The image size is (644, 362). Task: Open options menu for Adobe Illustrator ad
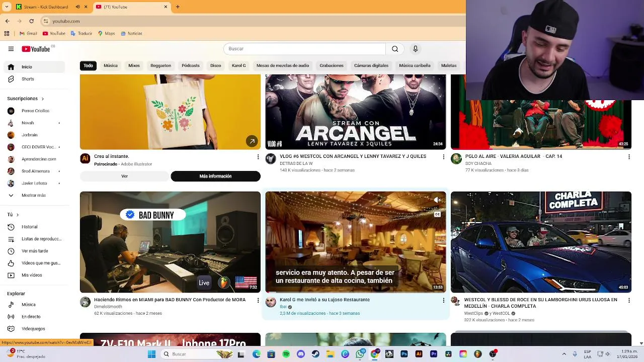tap(258, 157)
